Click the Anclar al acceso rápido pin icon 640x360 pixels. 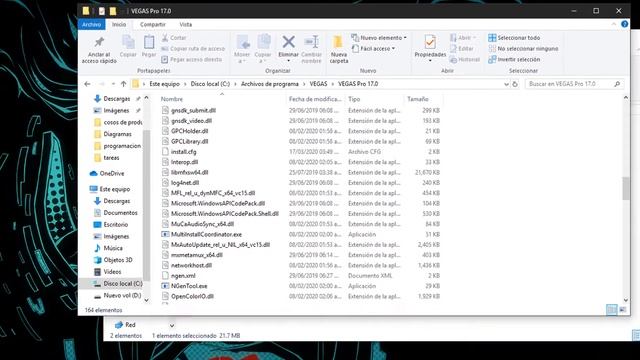(x=99, y=42)
